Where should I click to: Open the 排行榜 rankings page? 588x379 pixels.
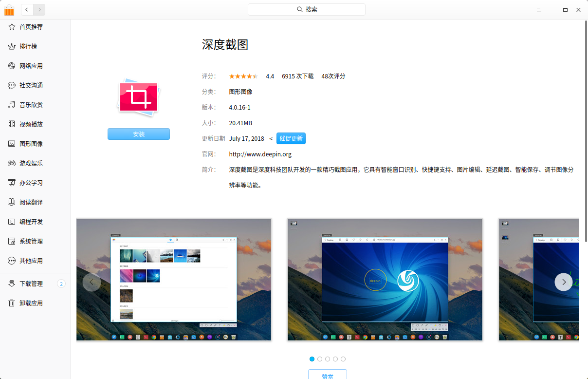coord(28,46)
